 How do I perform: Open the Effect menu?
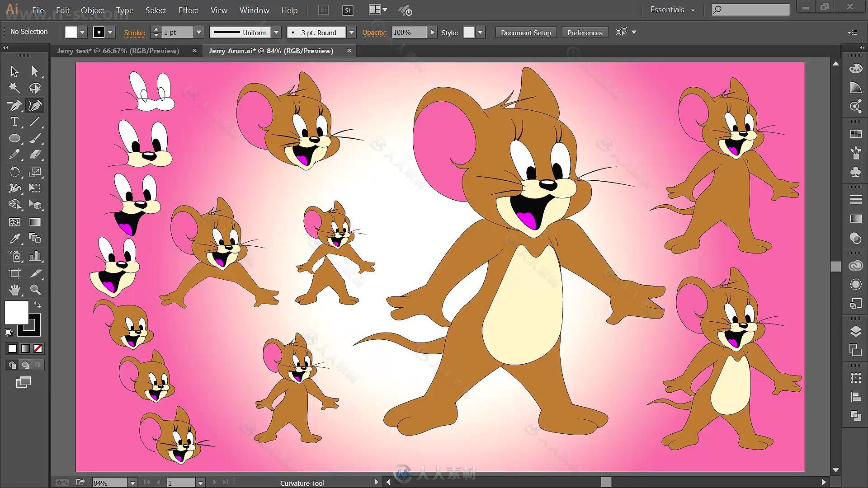click(189, 10)
